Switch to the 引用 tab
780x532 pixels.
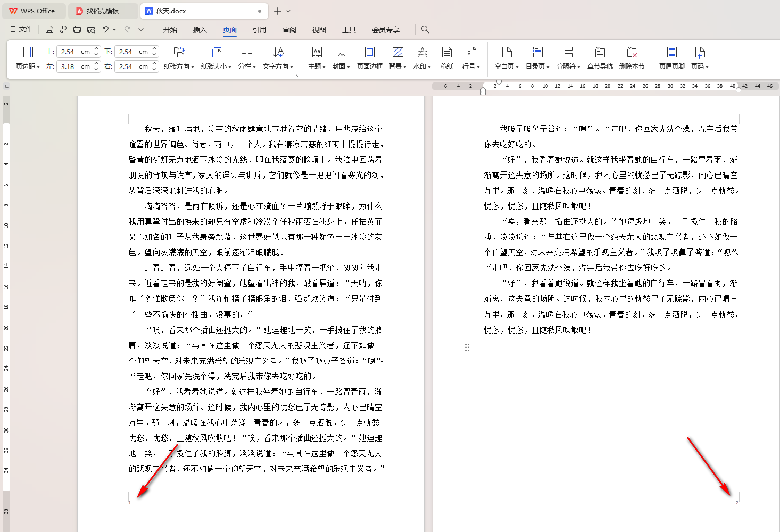[x=260, y=30]
